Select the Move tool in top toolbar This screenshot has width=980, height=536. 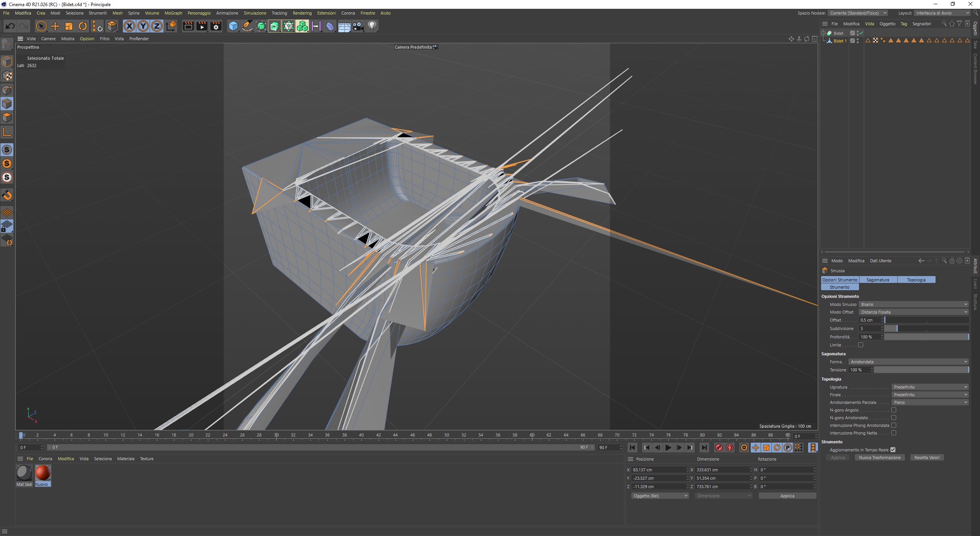click(x=55, y=26)
